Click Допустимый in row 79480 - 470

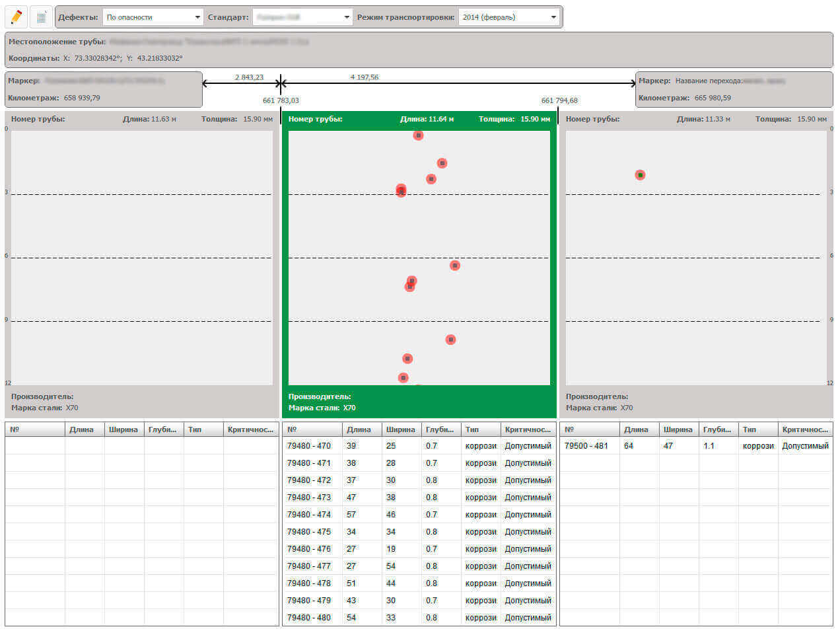[528, 446]
